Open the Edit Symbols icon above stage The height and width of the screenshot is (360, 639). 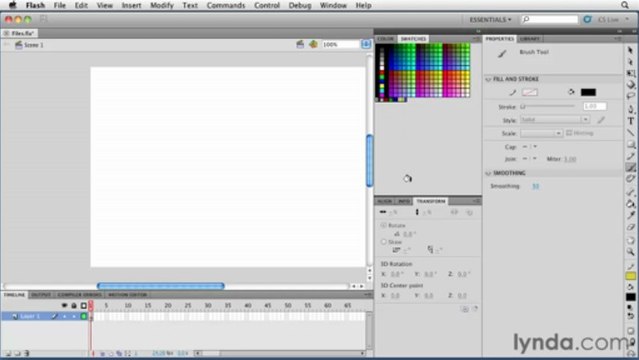[313, 44]
